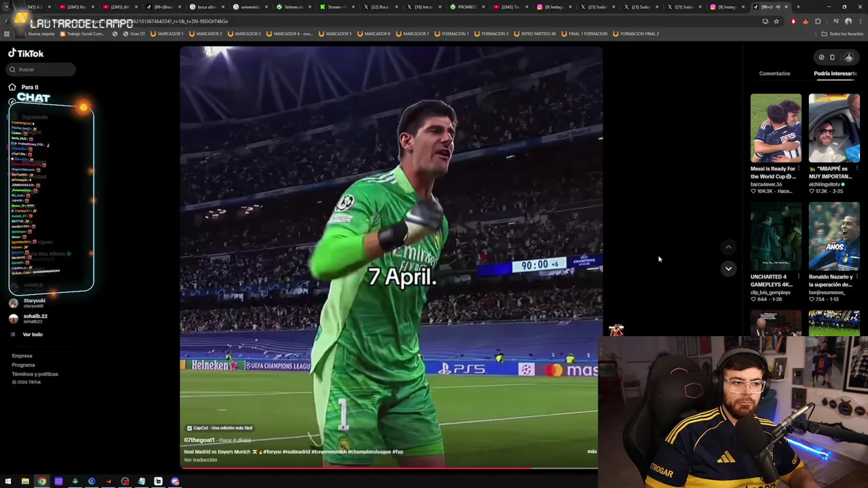Go to next video with down arrow
Screen dimensions: 868x488
click(x=728, y=268)
